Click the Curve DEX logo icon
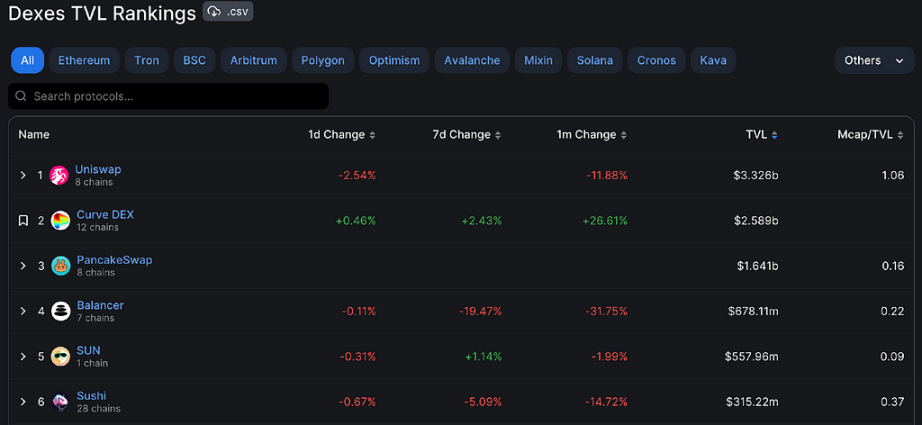 (x=60, y=220)
